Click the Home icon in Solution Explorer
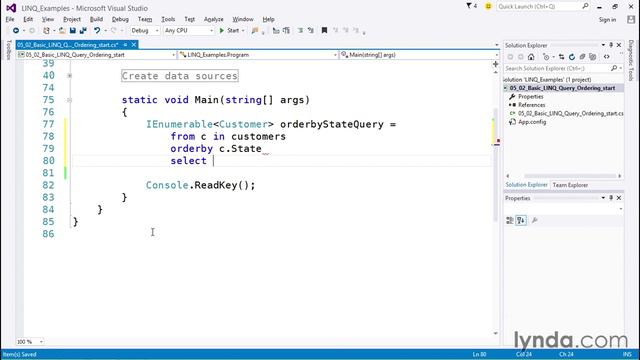The height and width of the screenshot is (360, 640). (x=531, y=57)
